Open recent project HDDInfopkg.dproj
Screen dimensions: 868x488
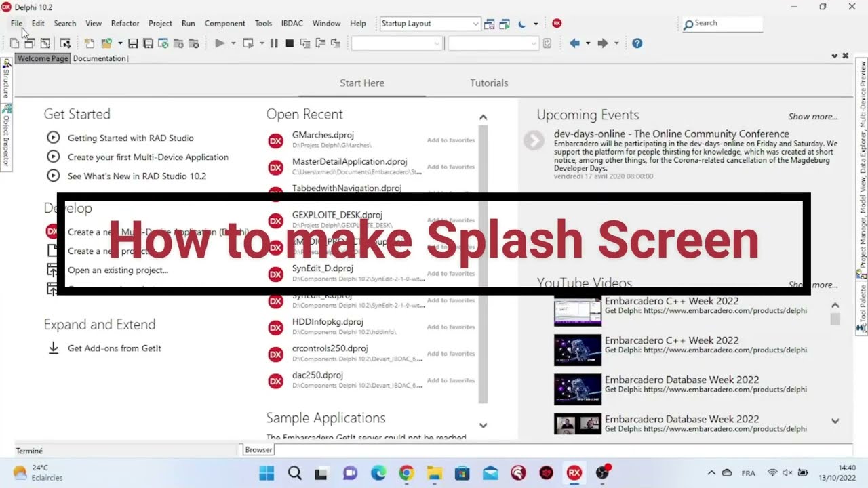328,321
